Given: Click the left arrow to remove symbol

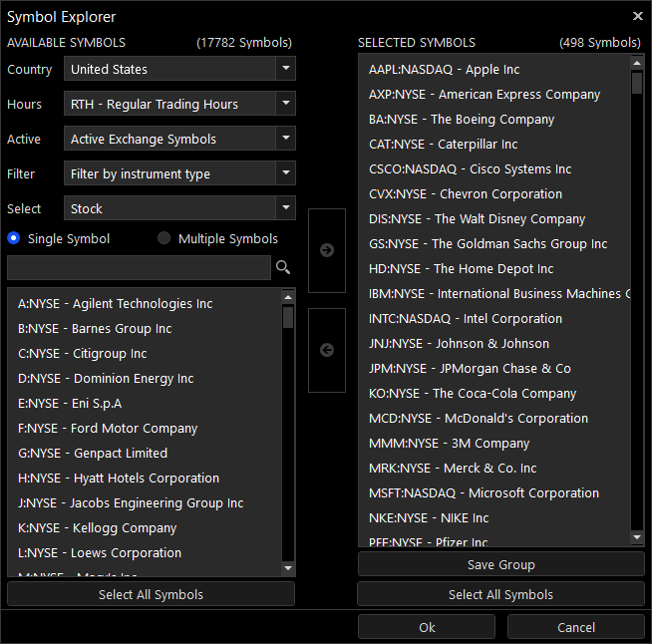Looking at the screenshot, I should [x=327, y=350].
